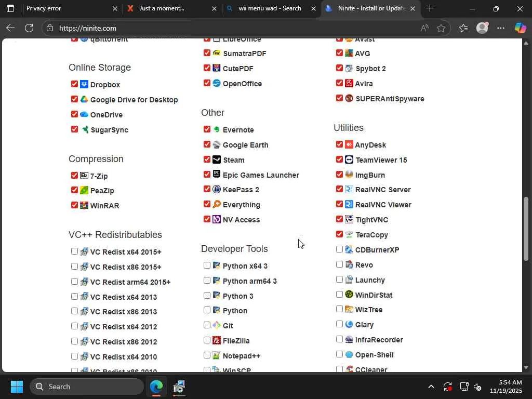
Task: Uncheck the SUPERAntiSpyware checkbox
Action: pyautogui.click(x=339, y=98)
